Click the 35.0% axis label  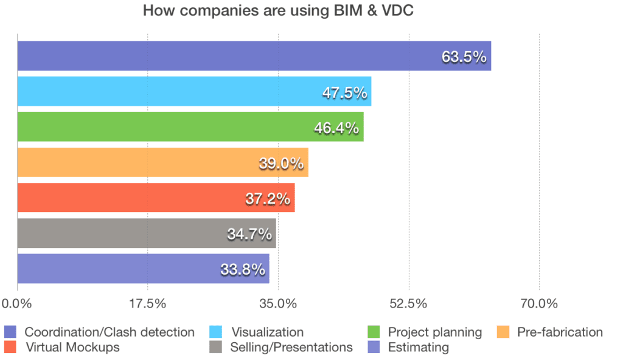tap(278, 304)
